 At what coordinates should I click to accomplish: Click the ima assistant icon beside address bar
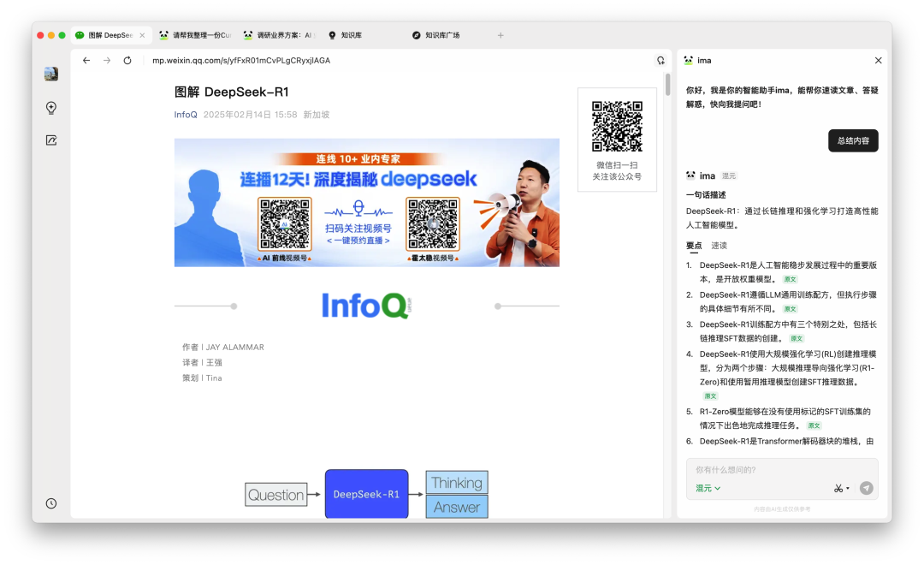pos(660,60)
